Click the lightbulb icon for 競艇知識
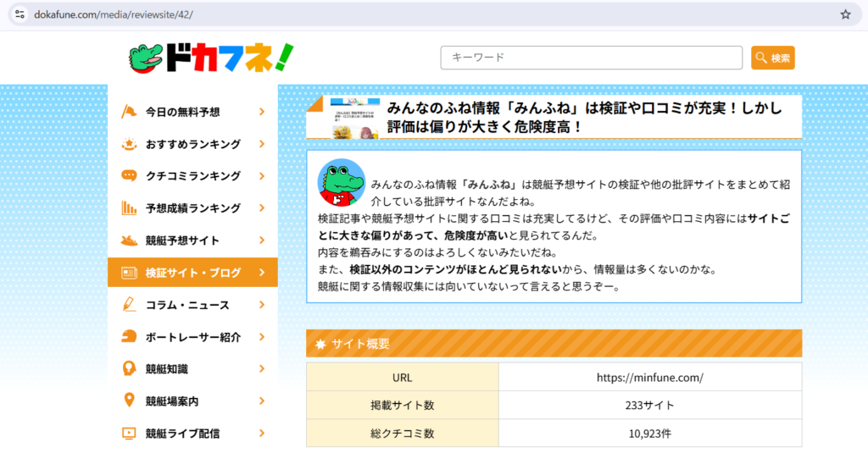868x459 pixels. pyautogui.click(x=129, y=369)
